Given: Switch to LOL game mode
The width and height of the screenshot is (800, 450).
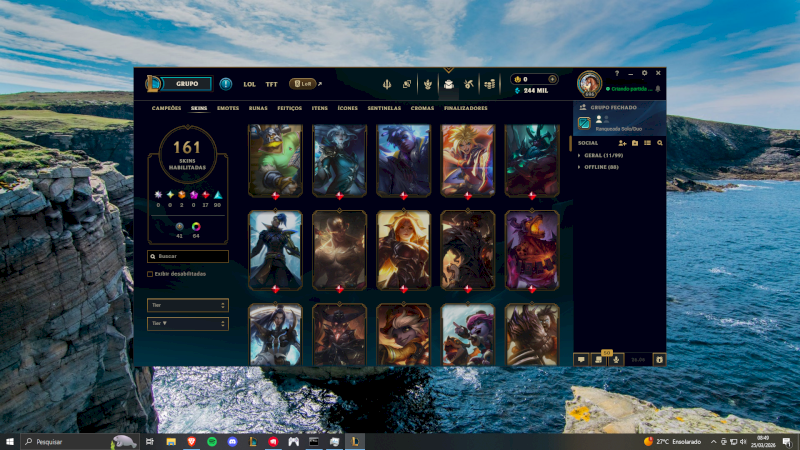Looking at the screenshot, I should [x=249, y=84].
